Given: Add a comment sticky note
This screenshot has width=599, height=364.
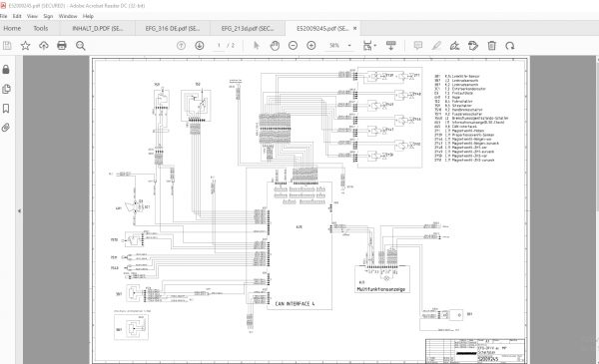Looking at the screenshot, I should click(418, 46).
